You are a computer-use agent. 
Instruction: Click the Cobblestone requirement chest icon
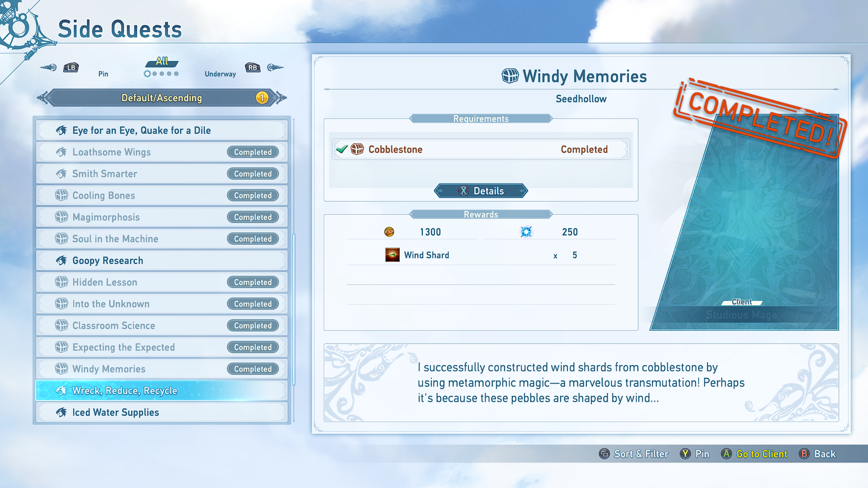pyautogui.click(x=357, y=149)
